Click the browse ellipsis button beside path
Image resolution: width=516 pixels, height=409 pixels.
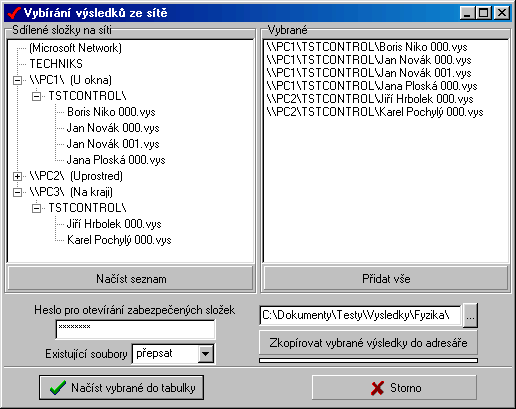[x=470, y=315]
